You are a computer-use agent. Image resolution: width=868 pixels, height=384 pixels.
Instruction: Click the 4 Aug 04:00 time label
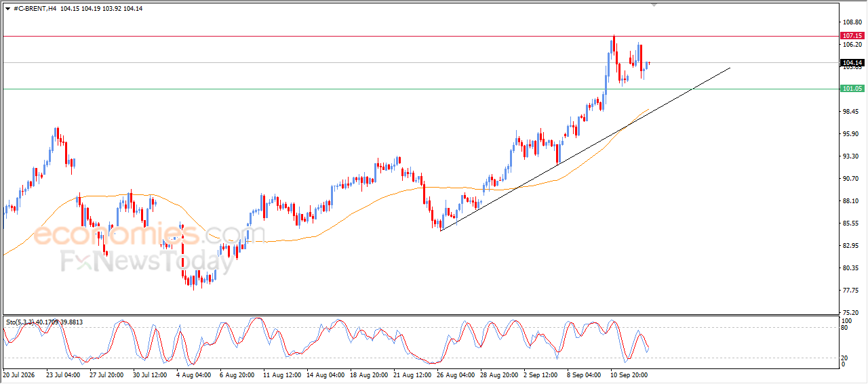point(193,374)
